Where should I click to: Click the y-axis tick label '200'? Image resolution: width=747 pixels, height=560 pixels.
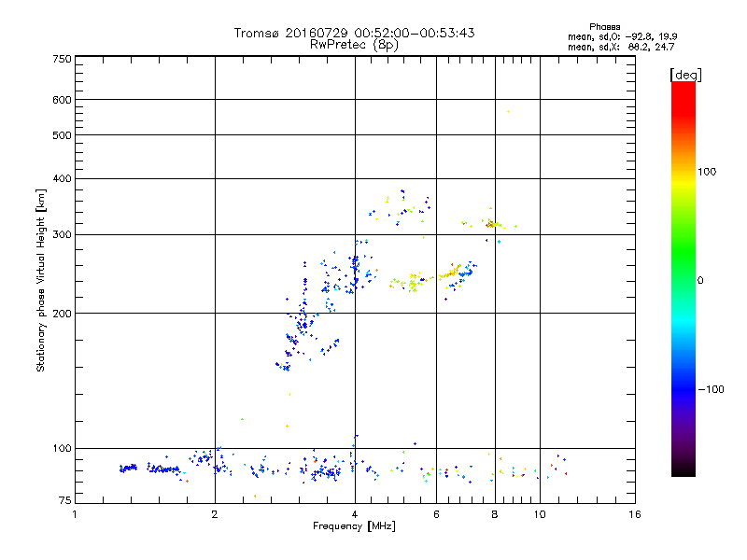point(62,314)
